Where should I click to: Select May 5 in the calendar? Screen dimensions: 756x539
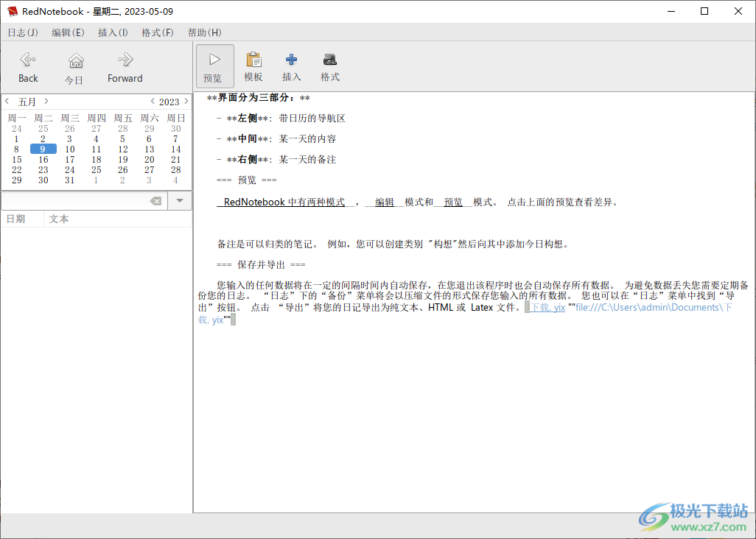(x=123, y=138)
